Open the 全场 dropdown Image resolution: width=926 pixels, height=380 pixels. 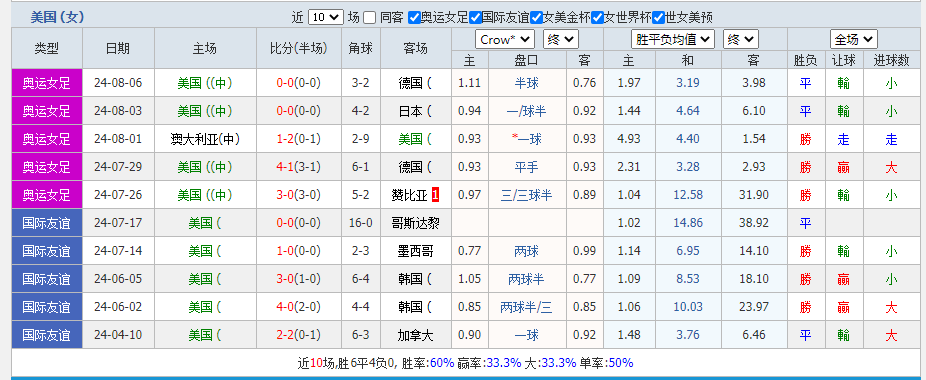pos(853,40)
